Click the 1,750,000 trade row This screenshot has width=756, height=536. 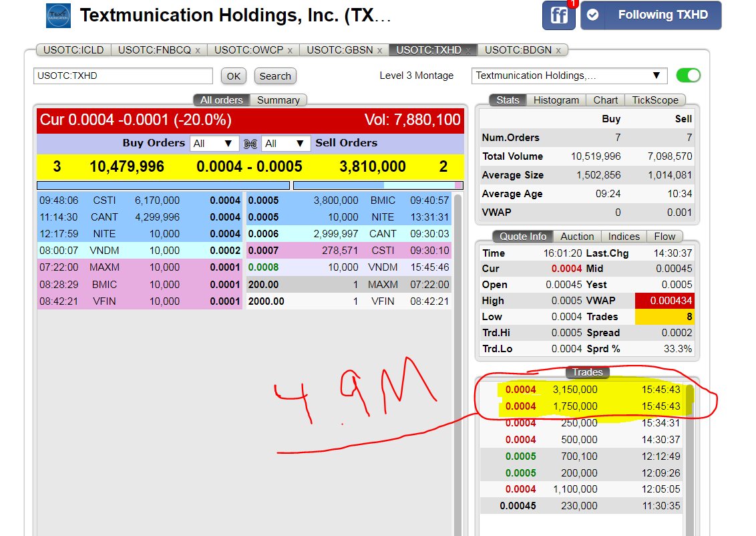pos(582,406)
